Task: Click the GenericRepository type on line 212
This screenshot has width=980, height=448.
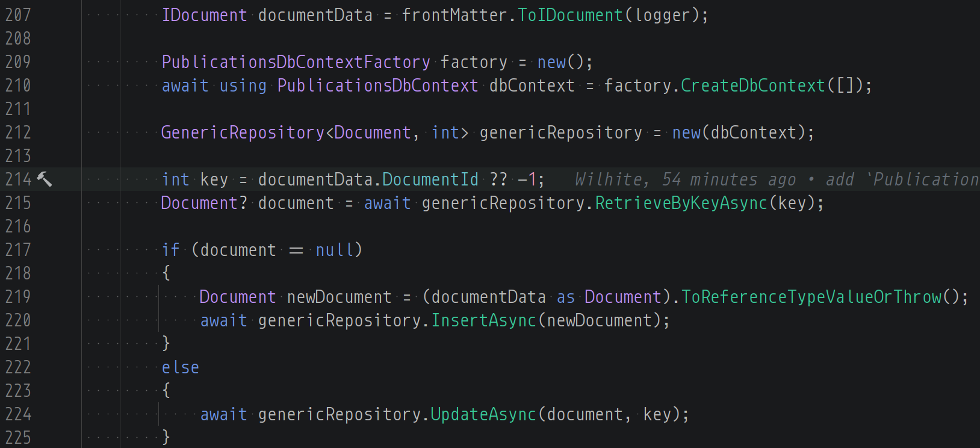Action: (243, 132)
